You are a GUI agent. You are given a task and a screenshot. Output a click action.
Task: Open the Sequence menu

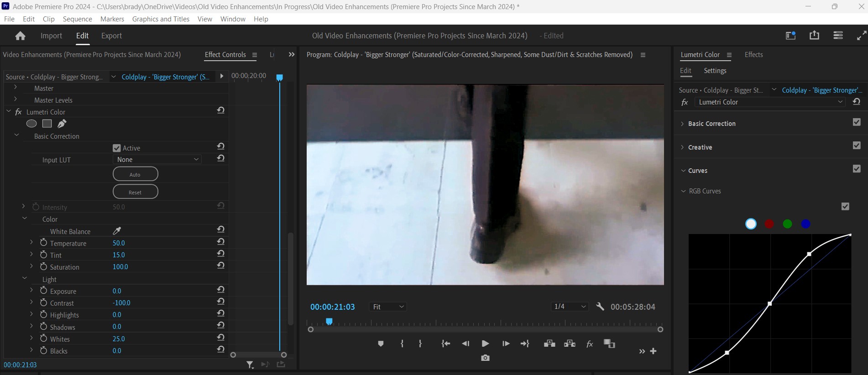pyautogui.click(x=78, y=19)
